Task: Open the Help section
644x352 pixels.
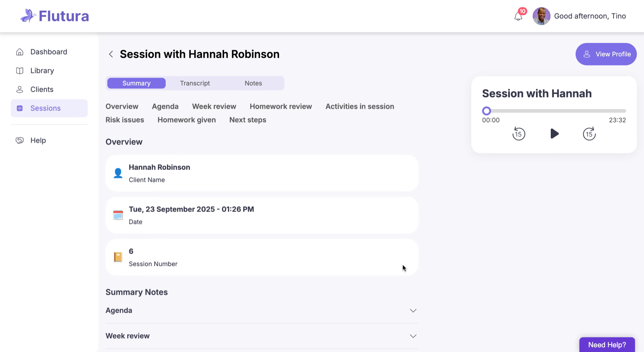Action: tap(38, 140)
